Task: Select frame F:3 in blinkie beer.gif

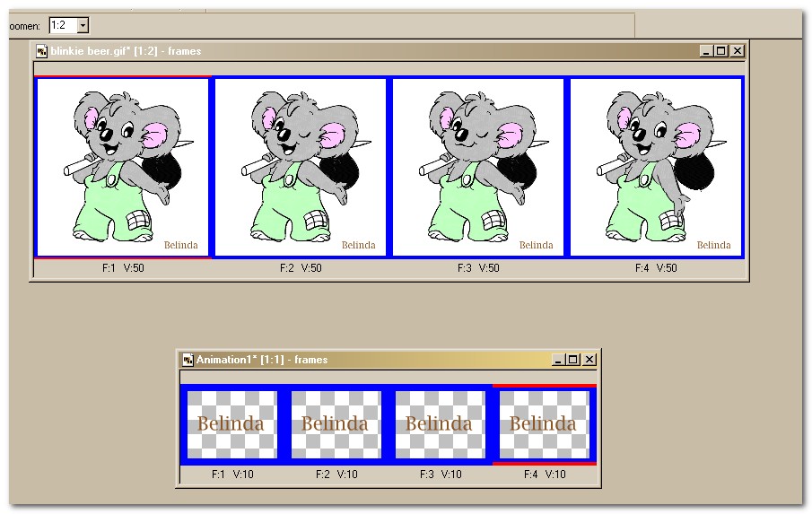Action: click(x=478, y=167)
